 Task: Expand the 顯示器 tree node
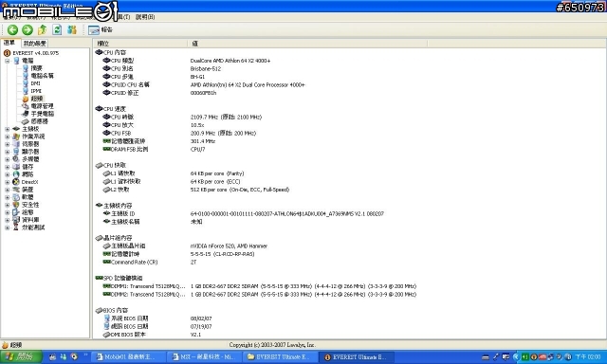point(7,152)
